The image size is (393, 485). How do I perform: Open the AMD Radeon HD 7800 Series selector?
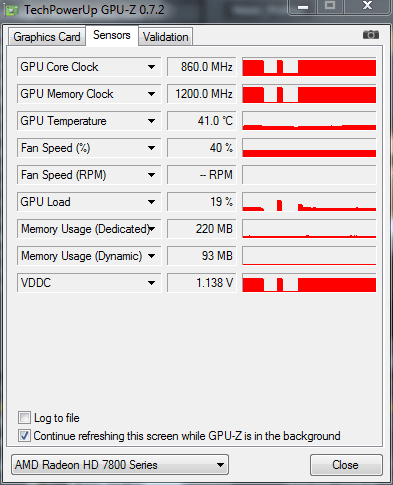tap(120, 464)
